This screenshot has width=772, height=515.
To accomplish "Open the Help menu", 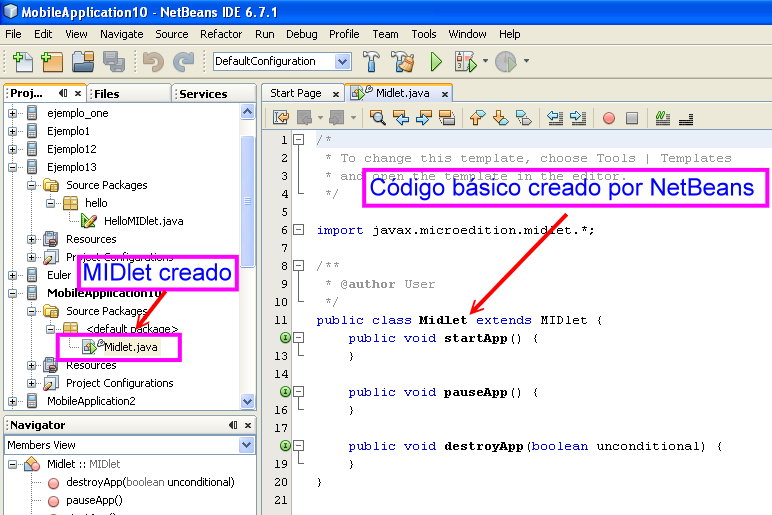I will 510,34.
